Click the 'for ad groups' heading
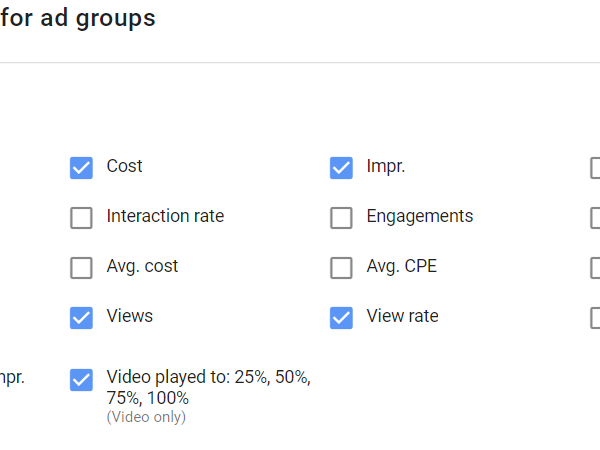 click(78, 18)
